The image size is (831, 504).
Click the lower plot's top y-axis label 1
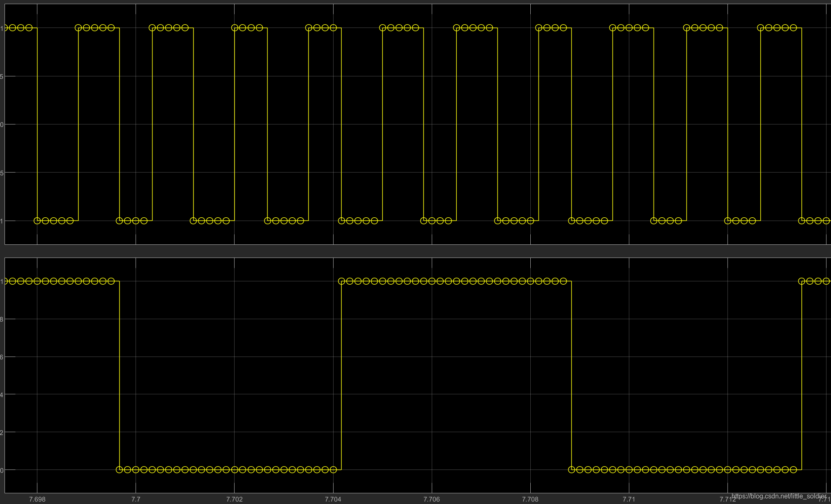2,281
